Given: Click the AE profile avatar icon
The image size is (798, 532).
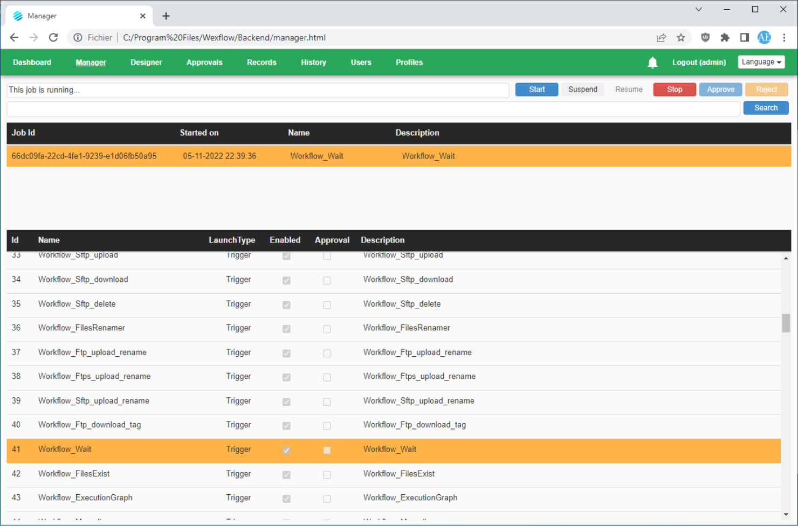Looking at the screenshot, I should tap(764, 37).
